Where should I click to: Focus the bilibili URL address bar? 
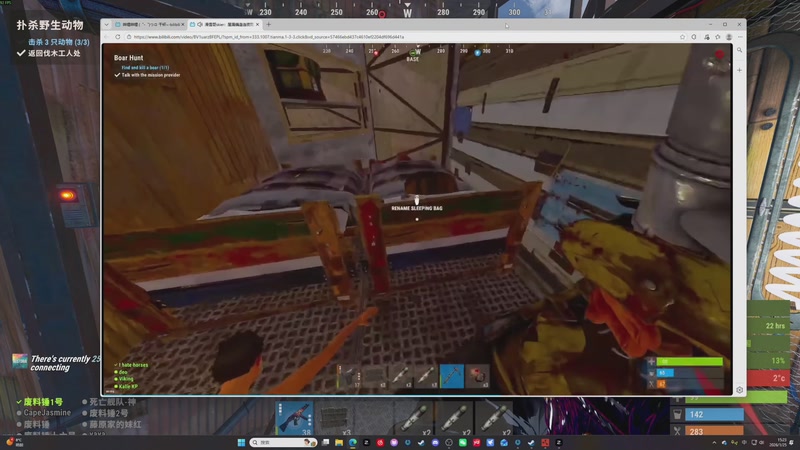(x=401, y=37)
